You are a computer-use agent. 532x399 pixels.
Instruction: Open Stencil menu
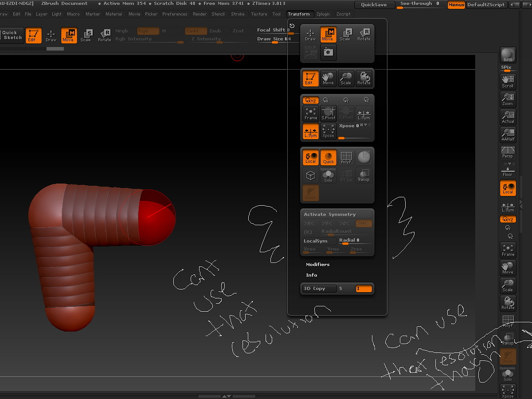[x=218, y=14]
